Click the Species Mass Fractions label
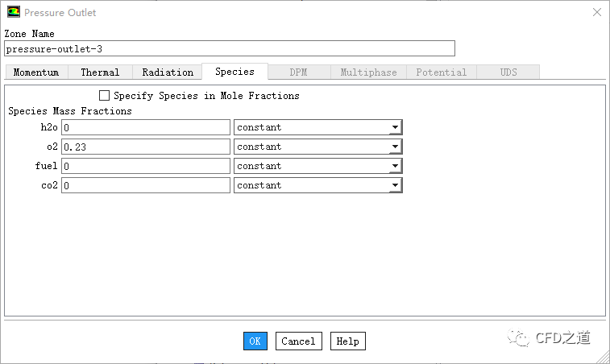610x364 pixels. click(70, 111)
